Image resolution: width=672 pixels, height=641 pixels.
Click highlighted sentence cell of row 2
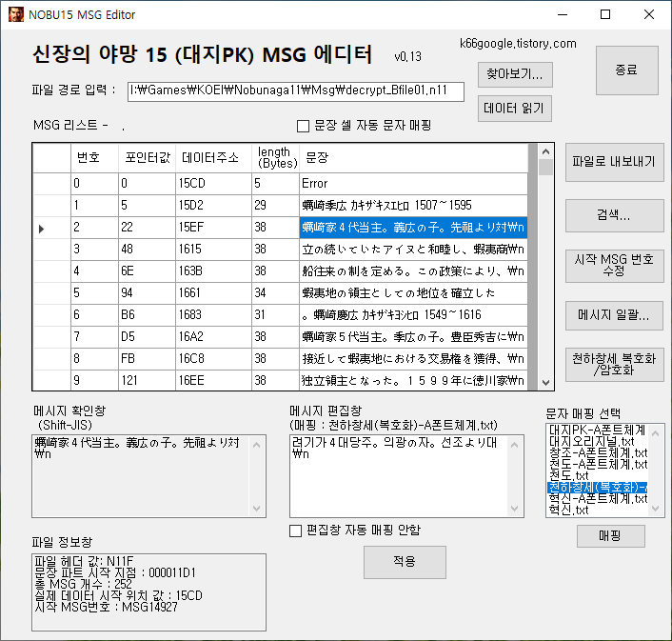click(413, 228)
